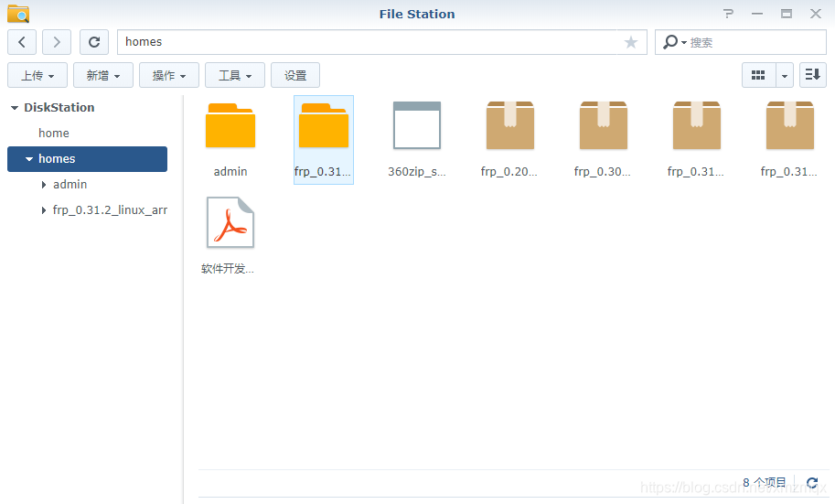
Task: Select the DiskStation root label
Action: point(59,108)
